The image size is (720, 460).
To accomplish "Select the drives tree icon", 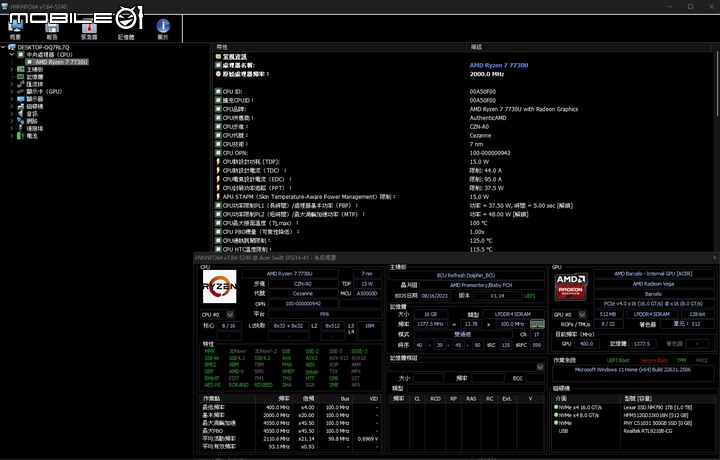I will [x=21, y=107].
